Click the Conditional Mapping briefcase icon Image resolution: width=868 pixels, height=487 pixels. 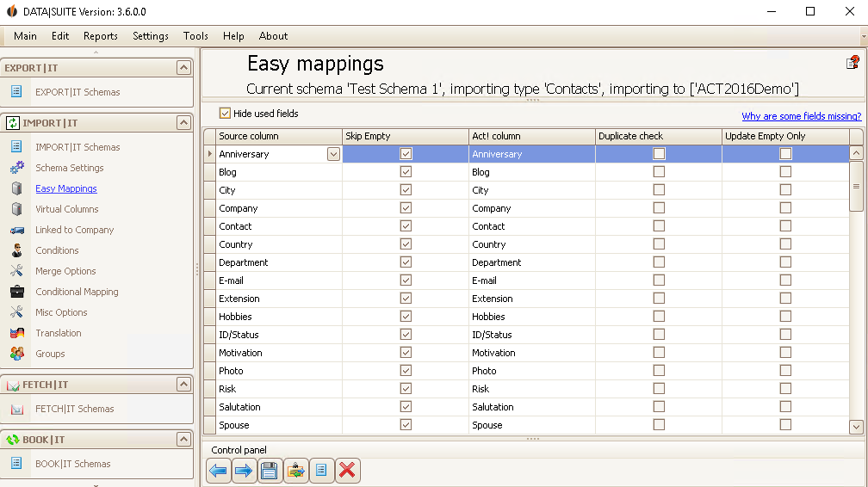17,292
